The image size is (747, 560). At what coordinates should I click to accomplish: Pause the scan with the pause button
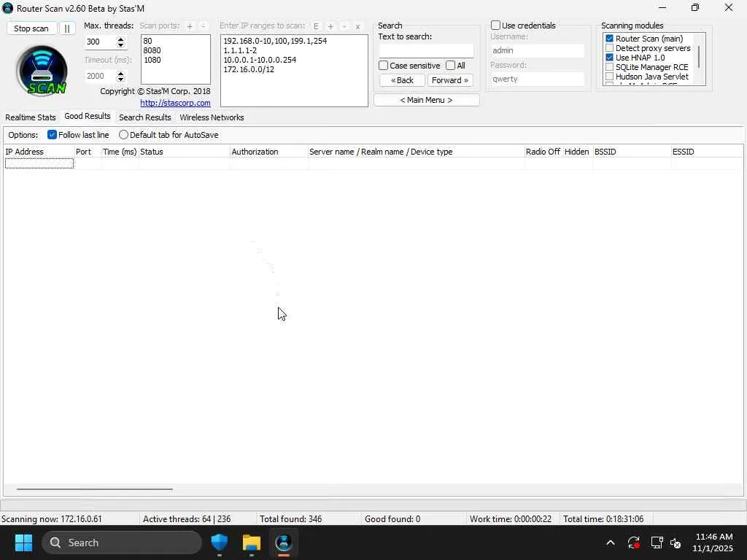pos(67,28)
